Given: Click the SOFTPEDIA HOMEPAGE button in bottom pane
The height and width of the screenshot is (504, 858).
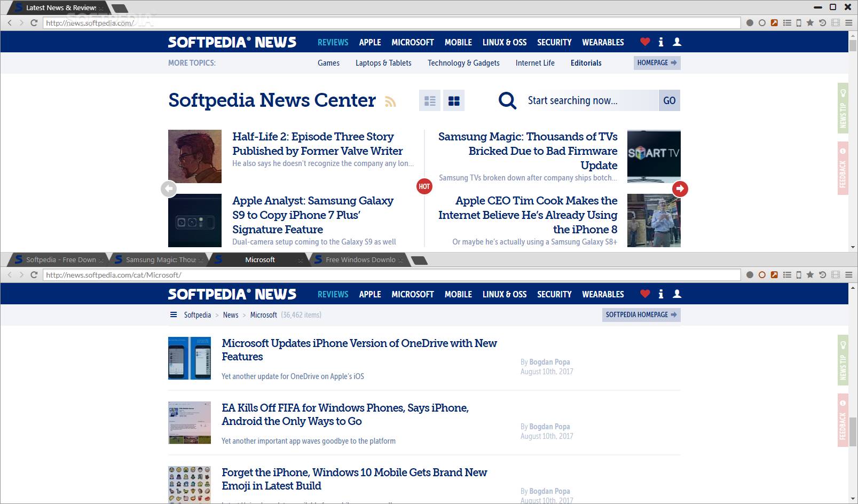Looking at the screenshot, I should click(x=641, y=314).
